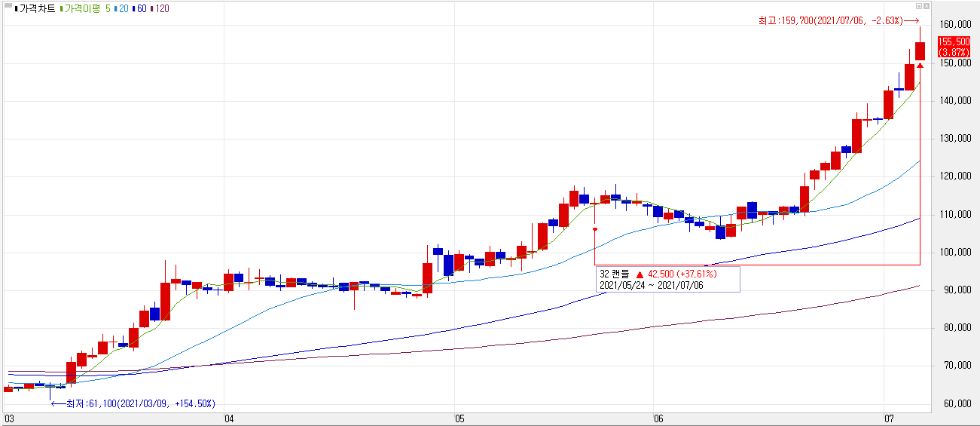Click the 60,000 price axis label

tap(957, 404)
